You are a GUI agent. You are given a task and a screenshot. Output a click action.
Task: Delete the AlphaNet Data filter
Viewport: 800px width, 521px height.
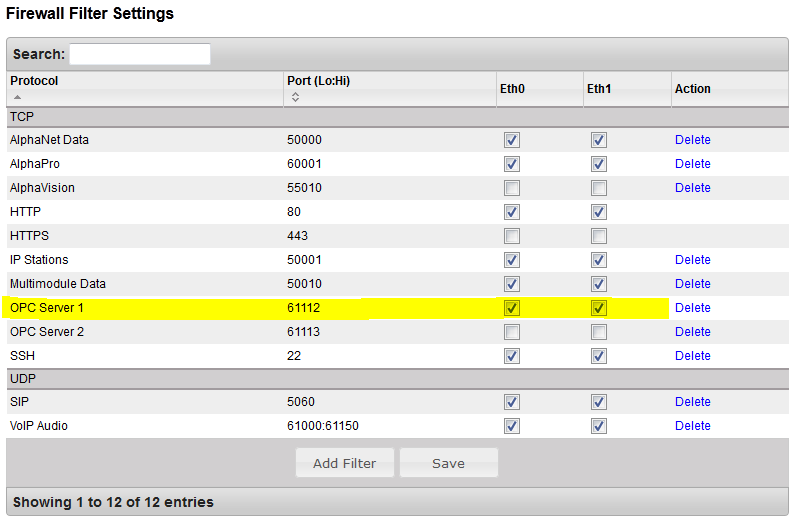click(x=692, y=140)
